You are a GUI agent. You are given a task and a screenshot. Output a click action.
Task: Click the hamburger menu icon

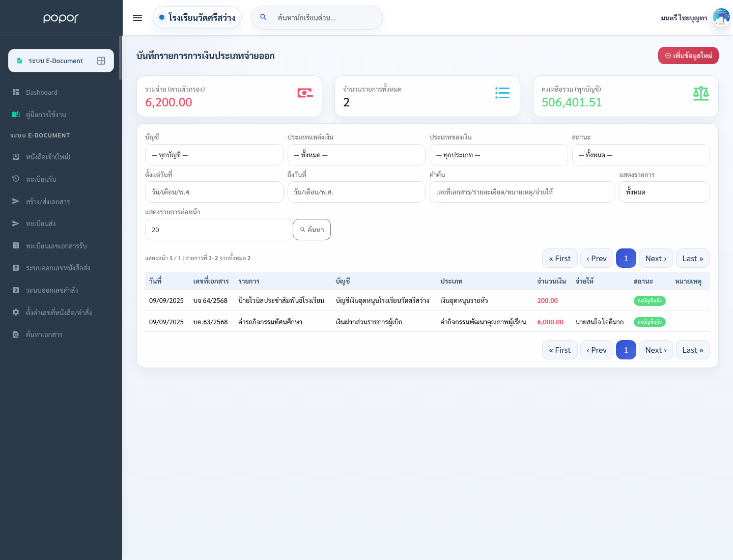click(137, 18)
